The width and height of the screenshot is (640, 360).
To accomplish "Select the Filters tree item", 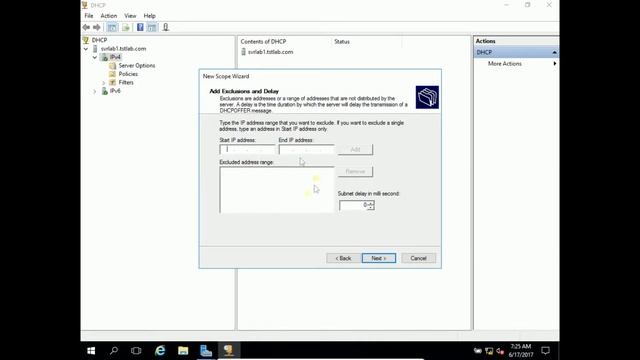I will tap(126, 82).
